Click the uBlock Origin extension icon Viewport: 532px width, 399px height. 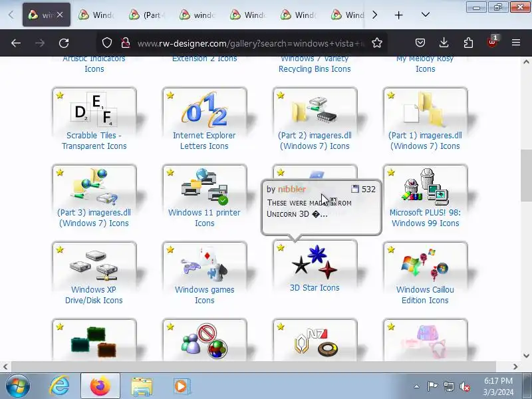492,43
